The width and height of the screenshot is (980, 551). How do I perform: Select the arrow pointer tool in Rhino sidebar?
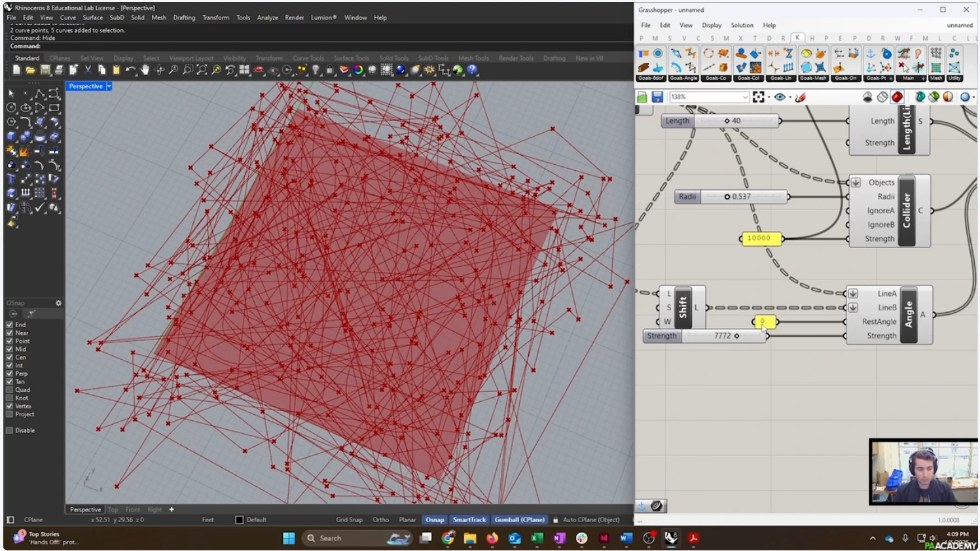tap(11, 94)
